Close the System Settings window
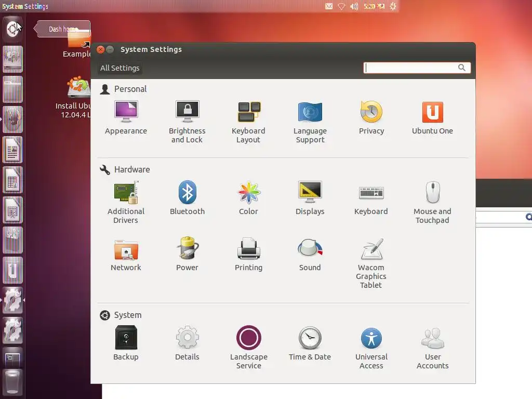Image resolution: width=532 pixels, height=399 pixels. point(100,49)
